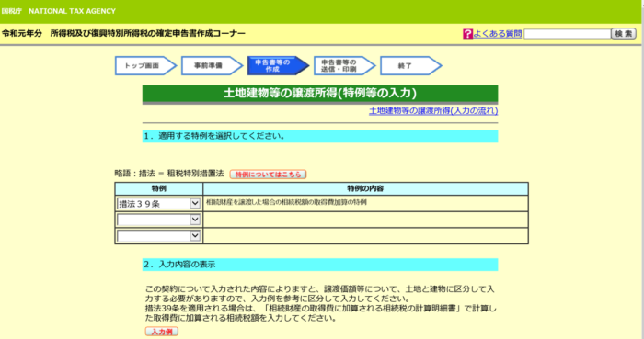This screenshot has width=644, height=339.
Task: Click the 略語：措法＝租税特別措置法 note
Action: click(169, 174)
